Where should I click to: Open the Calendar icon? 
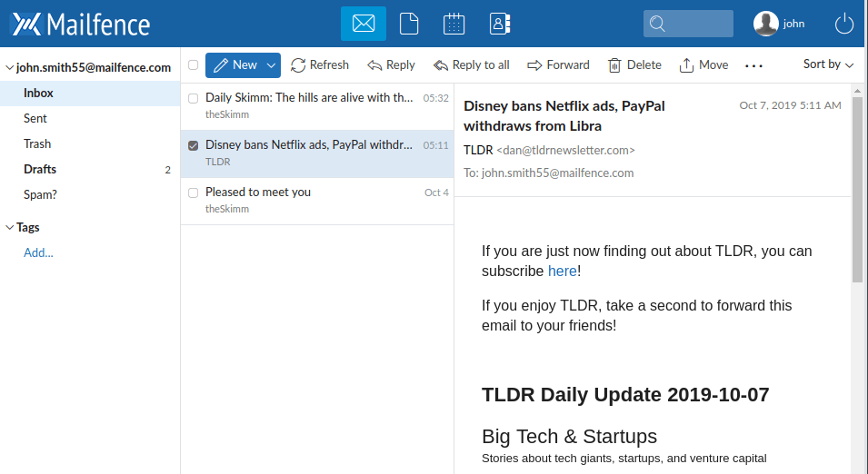(x=454, y=24)
